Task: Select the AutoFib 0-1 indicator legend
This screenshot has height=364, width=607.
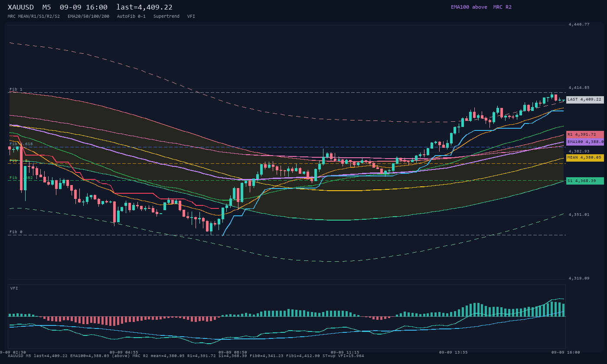Action: click(x=131, y=16)
